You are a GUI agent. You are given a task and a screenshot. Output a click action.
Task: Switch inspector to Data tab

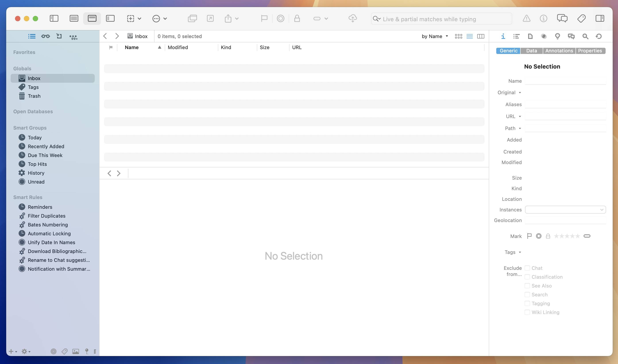531,51
